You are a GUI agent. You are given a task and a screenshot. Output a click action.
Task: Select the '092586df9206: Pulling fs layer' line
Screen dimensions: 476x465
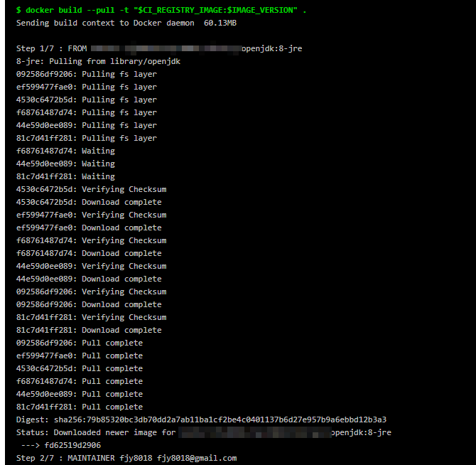coord(86,74)
